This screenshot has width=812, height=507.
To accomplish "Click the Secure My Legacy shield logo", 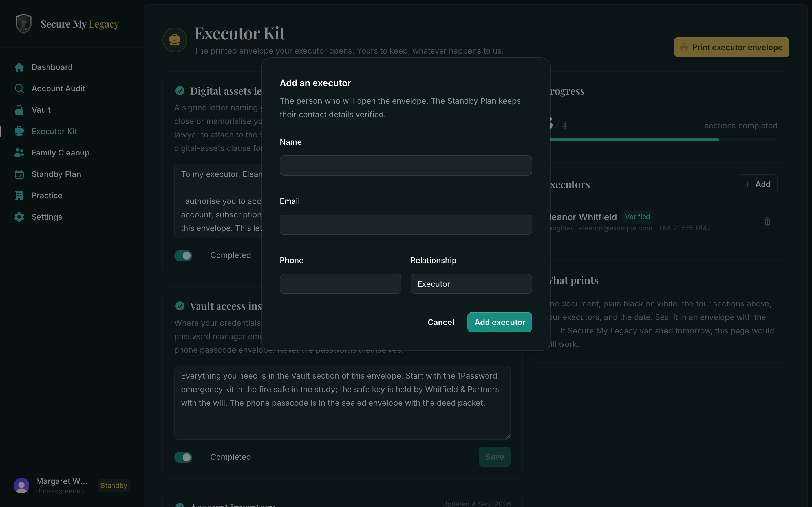I will click(23, 23).
